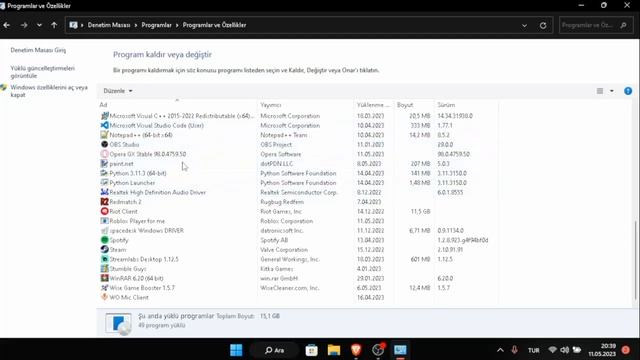Open the clock showing 20:39
640x360 pixels.
tap(602, 350)
